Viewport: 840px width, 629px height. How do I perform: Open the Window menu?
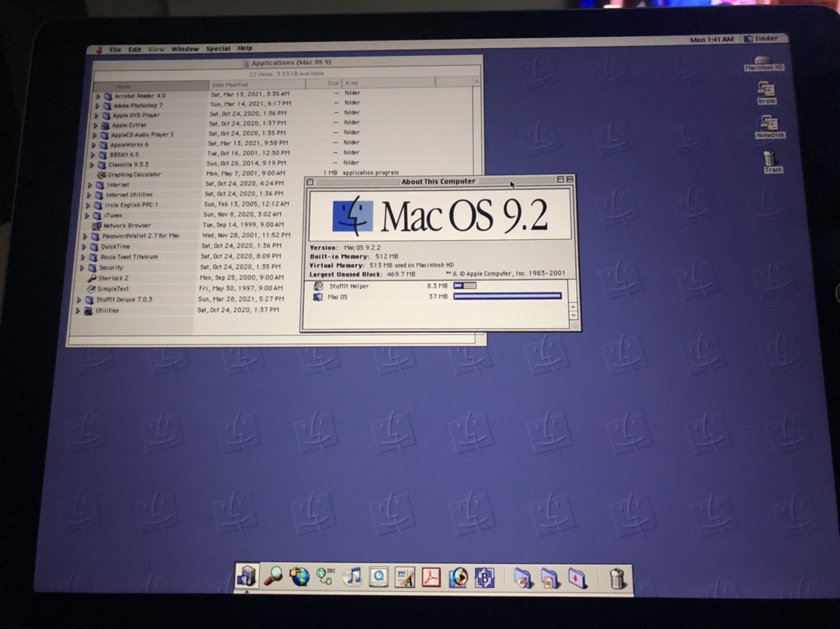point(185,49)
